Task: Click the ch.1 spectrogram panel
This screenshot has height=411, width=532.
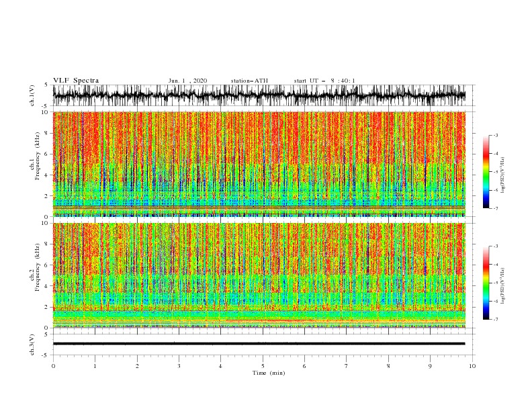Action: point(259,164)
